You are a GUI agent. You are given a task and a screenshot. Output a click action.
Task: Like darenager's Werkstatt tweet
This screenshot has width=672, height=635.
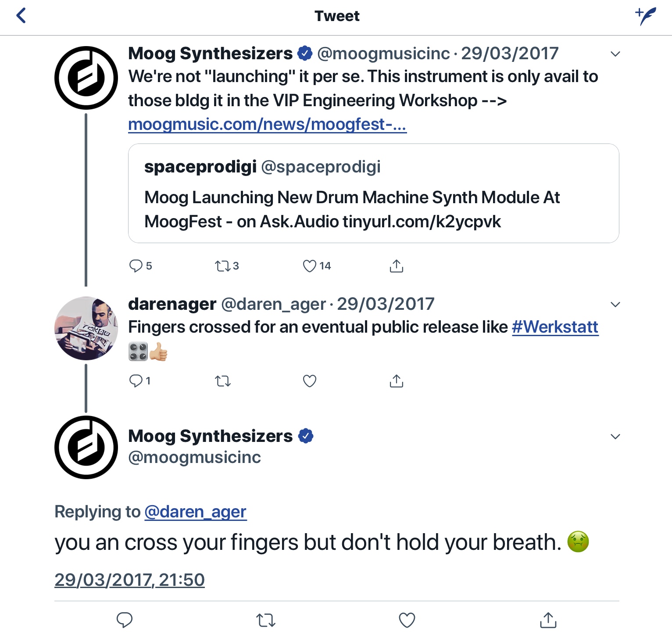click(310, 381)
